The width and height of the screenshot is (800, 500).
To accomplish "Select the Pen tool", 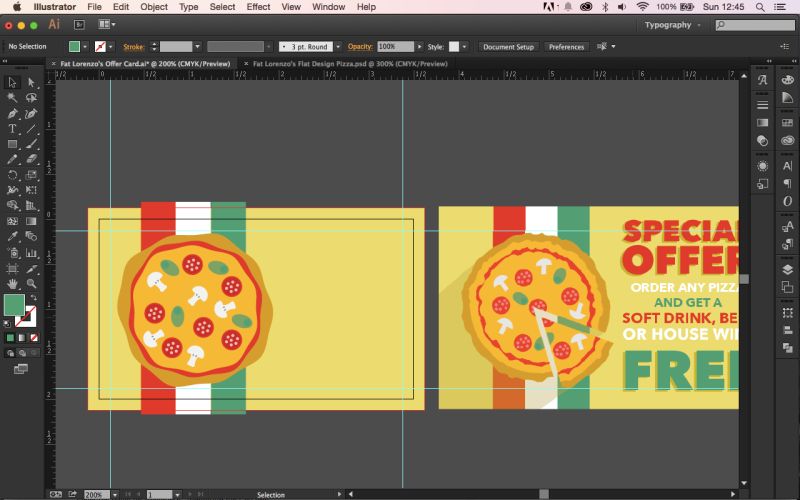I will click(x=12, y=113).
